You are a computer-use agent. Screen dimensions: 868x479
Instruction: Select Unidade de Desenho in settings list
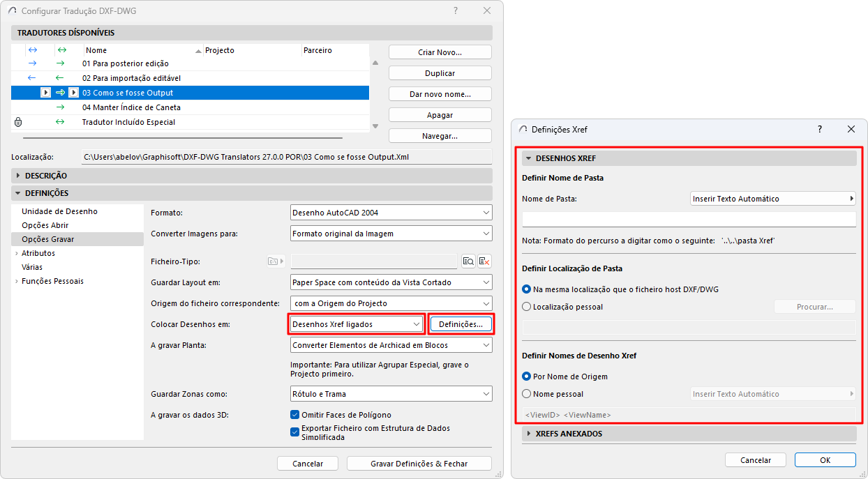click(x=59, y=211)
